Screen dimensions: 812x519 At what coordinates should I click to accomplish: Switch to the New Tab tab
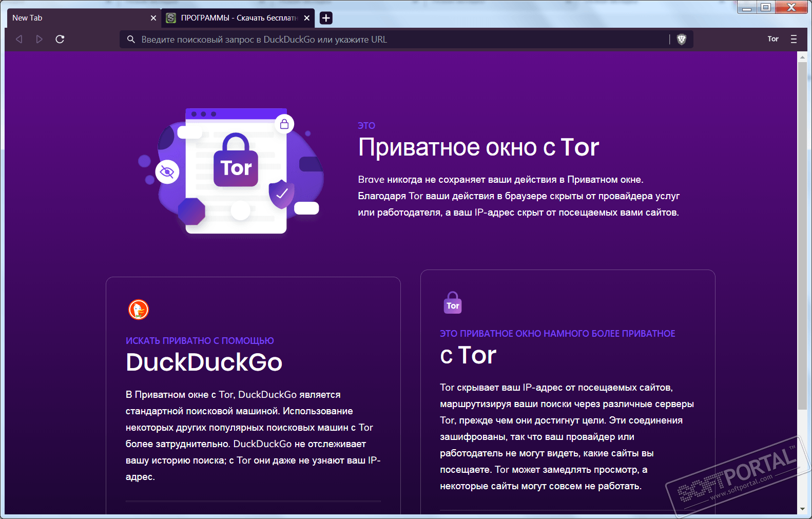click(x=83, y=18)
